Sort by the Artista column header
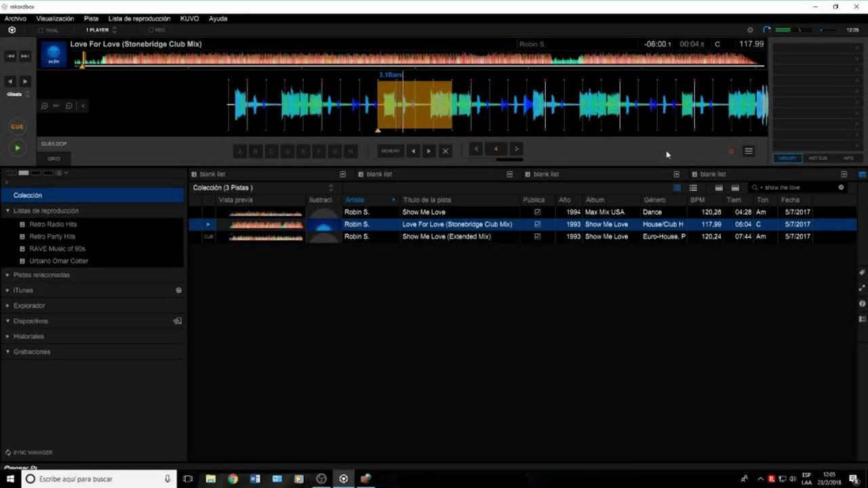The height and width of the screenshot is (488, 868). pyautogui.click(x=370, y=200)
